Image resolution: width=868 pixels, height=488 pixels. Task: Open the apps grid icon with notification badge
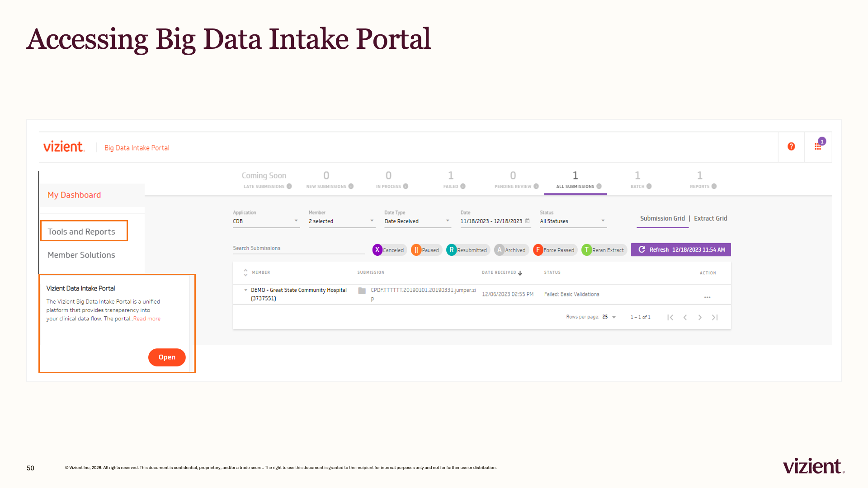point(819,145)
